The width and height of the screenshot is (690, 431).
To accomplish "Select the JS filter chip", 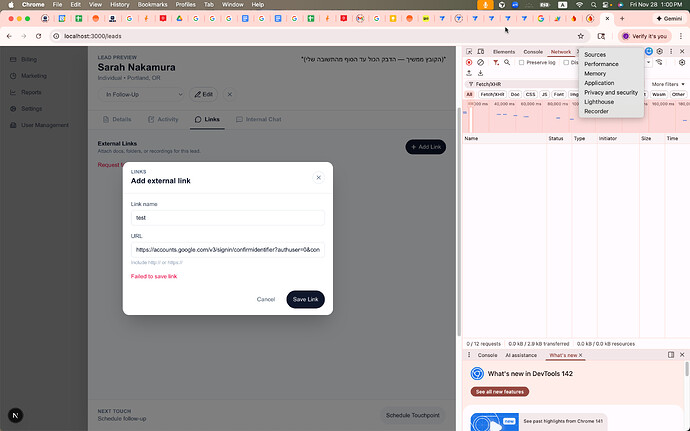I will (x=544, y=94).
